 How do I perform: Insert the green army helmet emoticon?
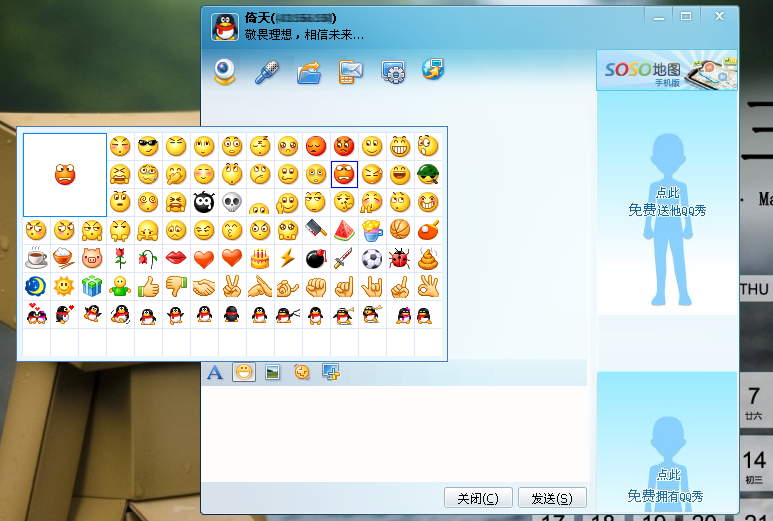point(428,174)
